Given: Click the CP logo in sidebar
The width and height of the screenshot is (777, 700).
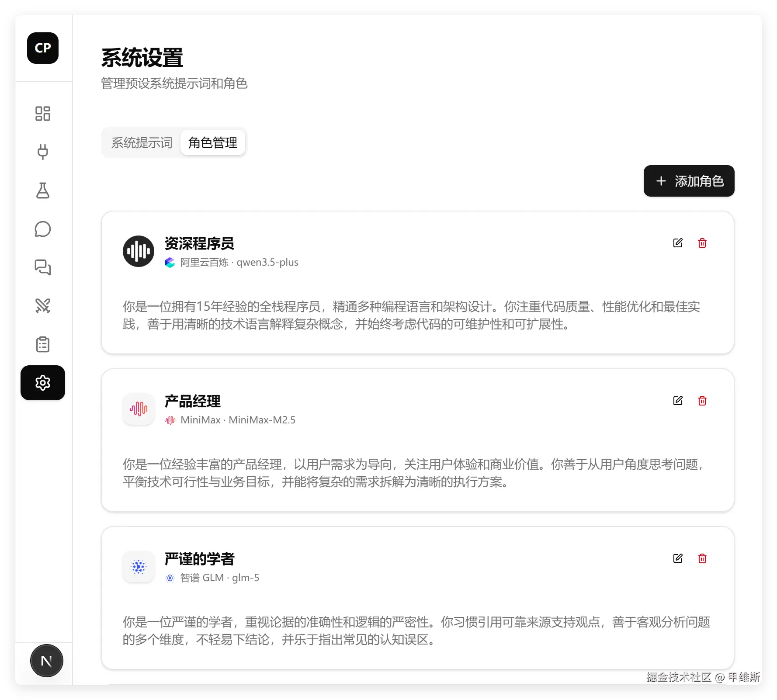Looking at the screenshot, I should pyautogui.click(x=43, y=48).
